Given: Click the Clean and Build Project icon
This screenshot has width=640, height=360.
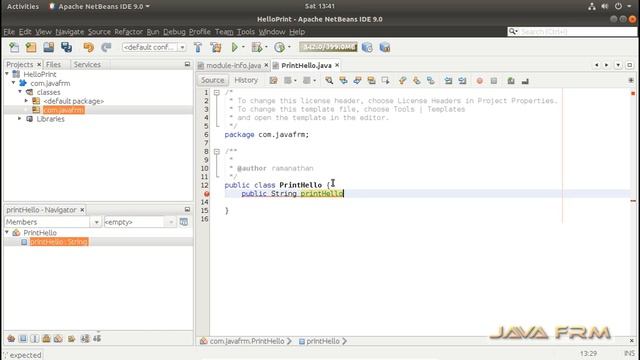Looking at the screenshot, I should coord(216,47).
